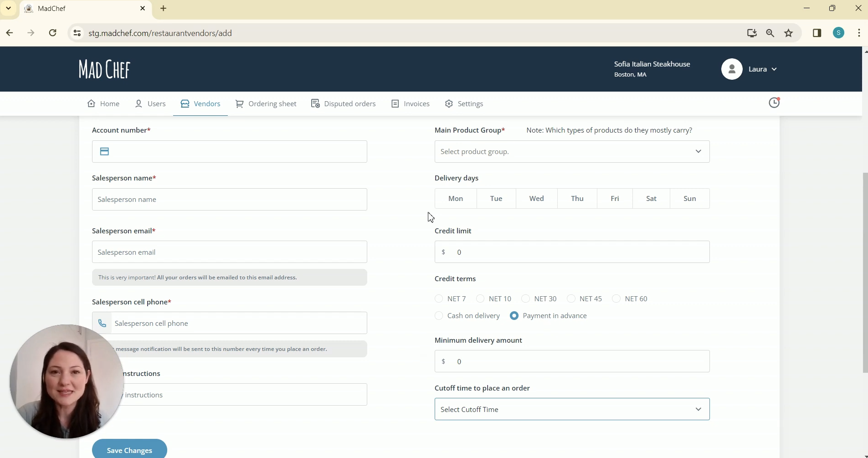This screenshot has width=868, height=458.
Task: Focus the Minimum delivery amount field
Action: (x=572, y=362)
